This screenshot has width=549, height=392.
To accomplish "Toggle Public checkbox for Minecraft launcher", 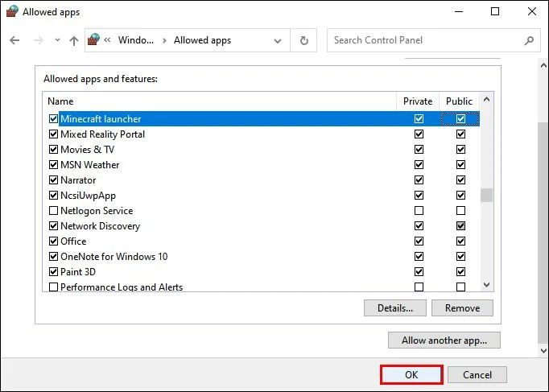I will (x=460, y=118).
